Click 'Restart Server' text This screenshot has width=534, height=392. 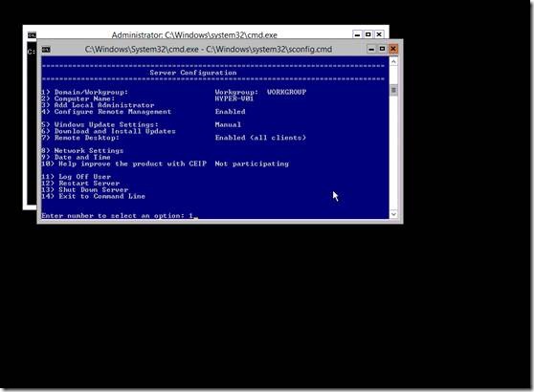(x=89, y=184)
